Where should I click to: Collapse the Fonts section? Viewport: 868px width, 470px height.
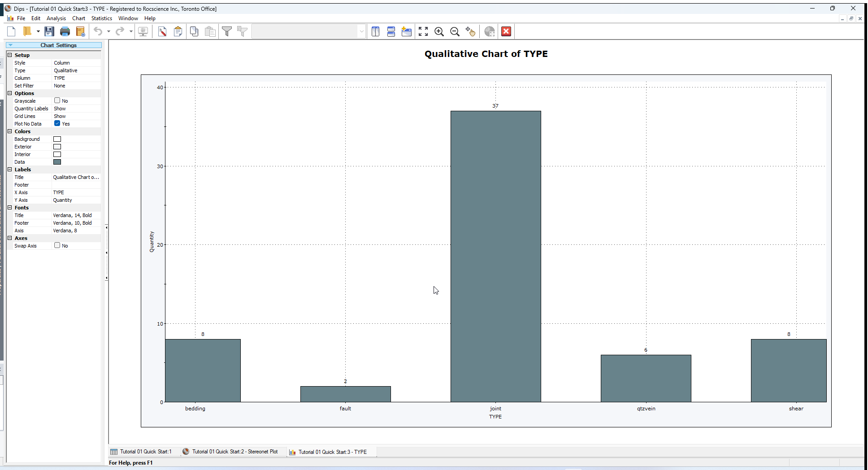10,207
